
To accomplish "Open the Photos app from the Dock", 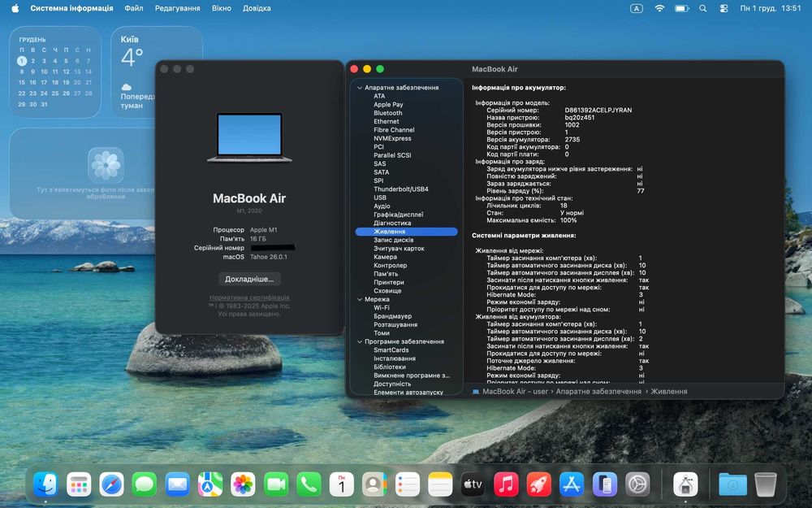I will [243, 484].
